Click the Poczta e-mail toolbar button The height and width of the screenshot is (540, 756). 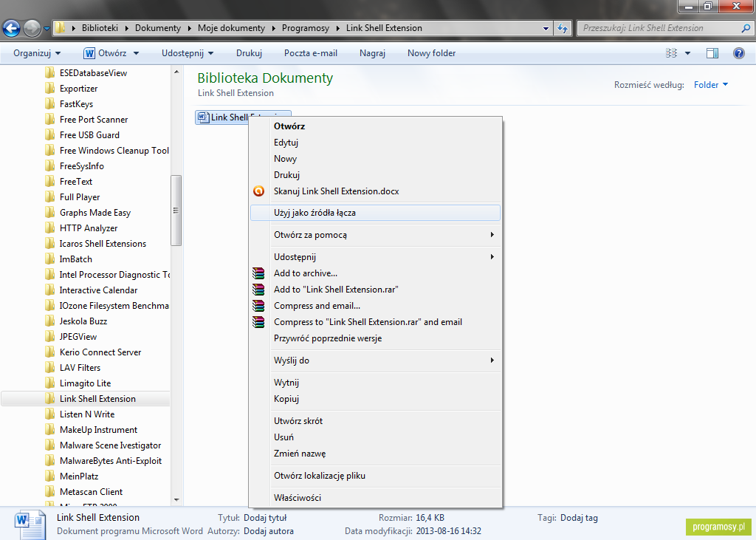tap(311, 53)
